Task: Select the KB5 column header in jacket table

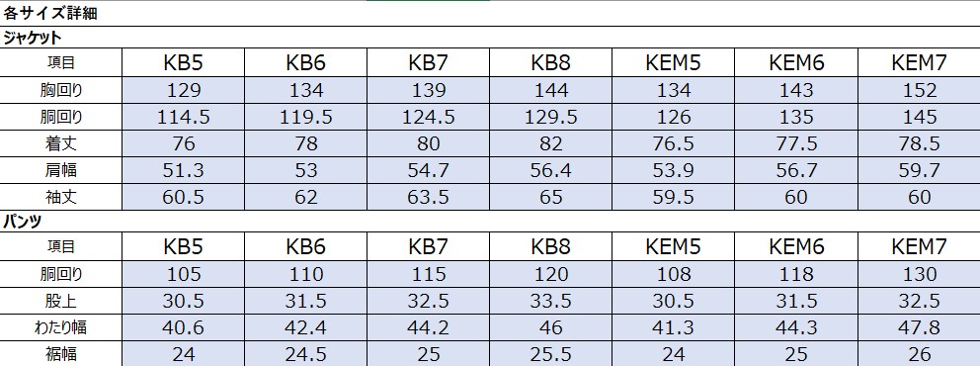Action: (183, 62)
